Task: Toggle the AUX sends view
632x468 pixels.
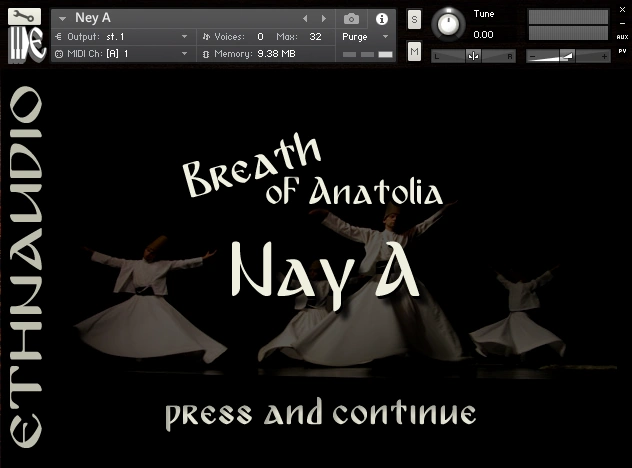Action: tap(622, 37)
